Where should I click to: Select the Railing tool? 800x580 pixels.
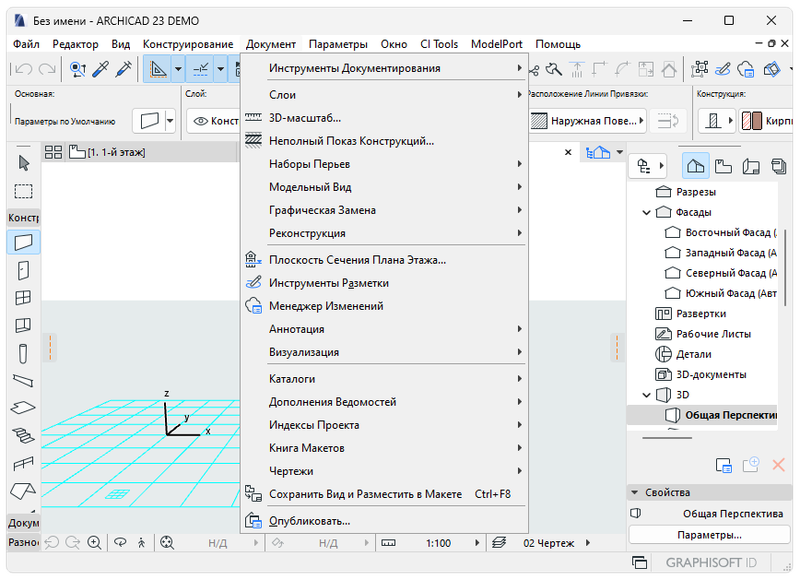click(x=23, y=463)
